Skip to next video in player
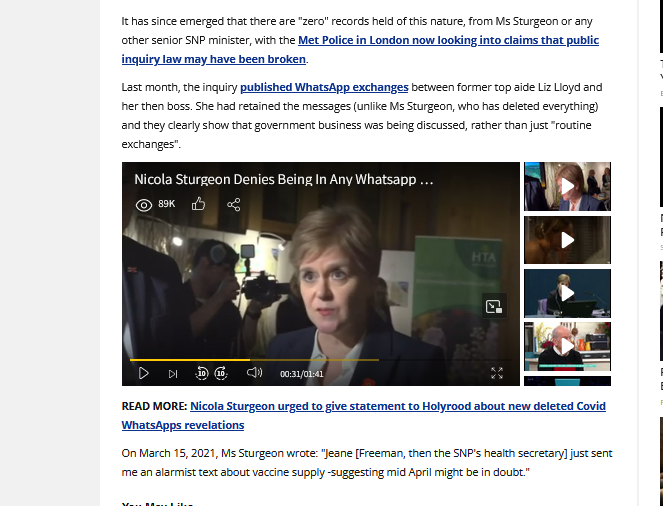This screenshot has width=663, height=506. click(x=173, y=374)
